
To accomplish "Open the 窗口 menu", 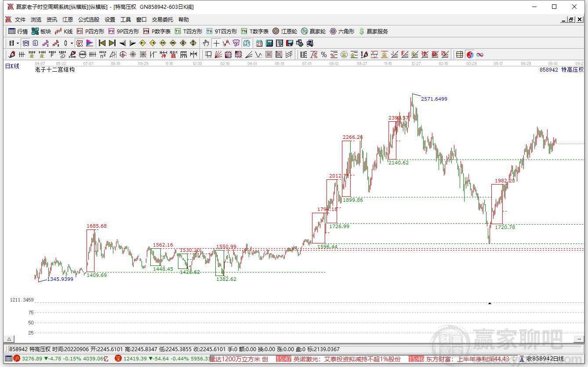I will (142, 19).
